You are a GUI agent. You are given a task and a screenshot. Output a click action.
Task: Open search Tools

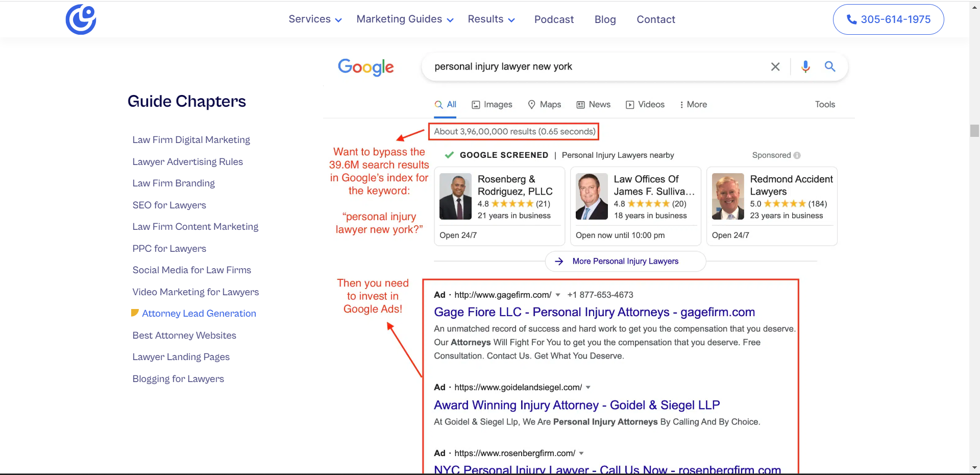click(x=825, y=105)
